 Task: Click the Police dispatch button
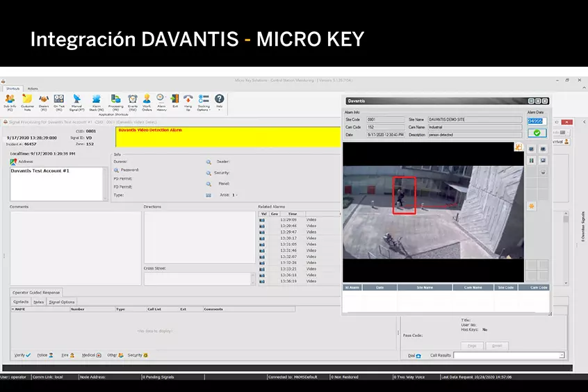tap(45, 355)
